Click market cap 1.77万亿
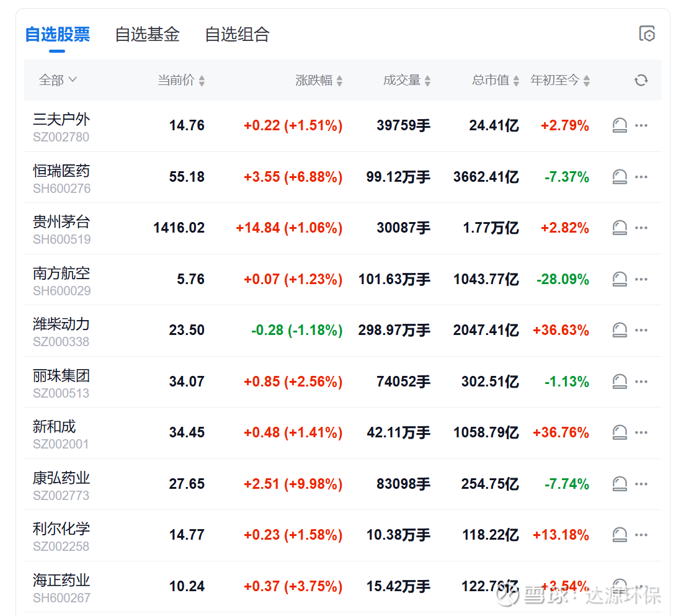This screenshot has height=616, width=681. pyautogui.click(x=491, y=228)
